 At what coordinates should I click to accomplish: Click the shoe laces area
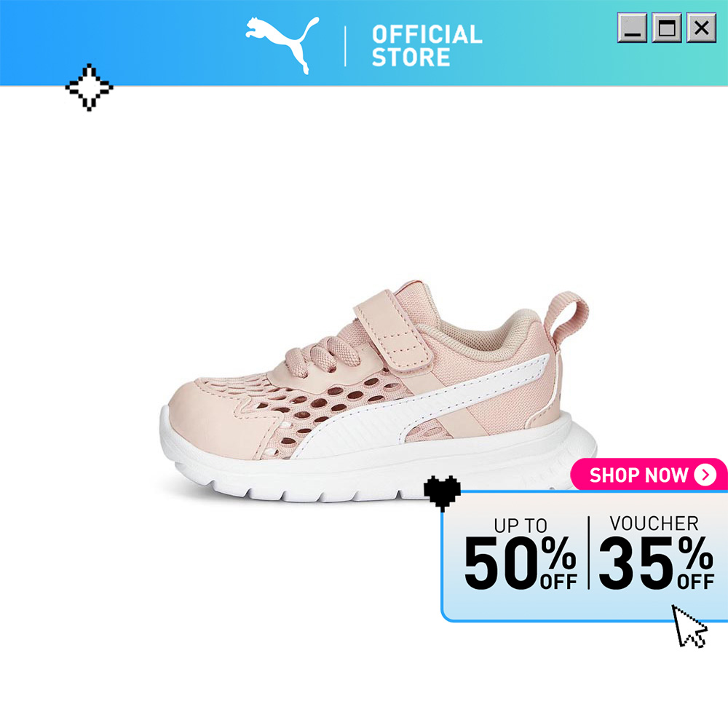pos(322,357)
